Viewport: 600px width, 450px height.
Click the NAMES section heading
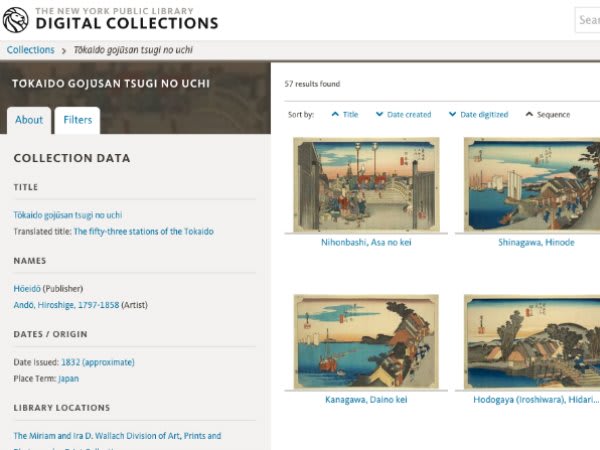click(30, 261)
